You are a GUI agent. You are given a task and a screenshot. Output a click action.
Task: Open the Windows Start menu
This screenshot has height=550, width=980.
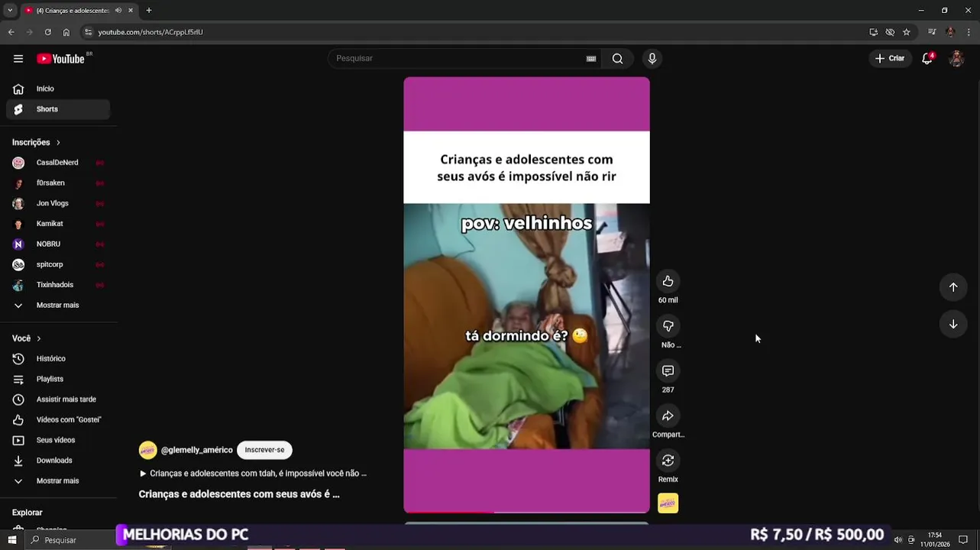click(x=12, y=540)
